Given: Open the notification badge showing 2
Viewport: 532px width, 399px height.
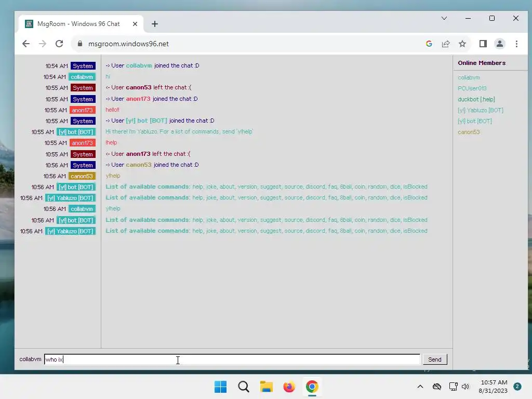Looking at the screenshot, I should coord(517,387).
